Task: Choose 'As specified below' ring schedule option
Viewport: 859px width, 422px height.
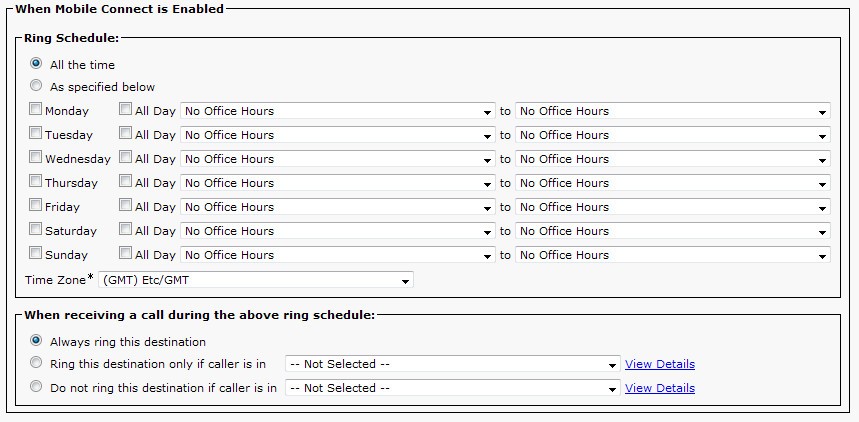Action: click(x=36, y=85)
